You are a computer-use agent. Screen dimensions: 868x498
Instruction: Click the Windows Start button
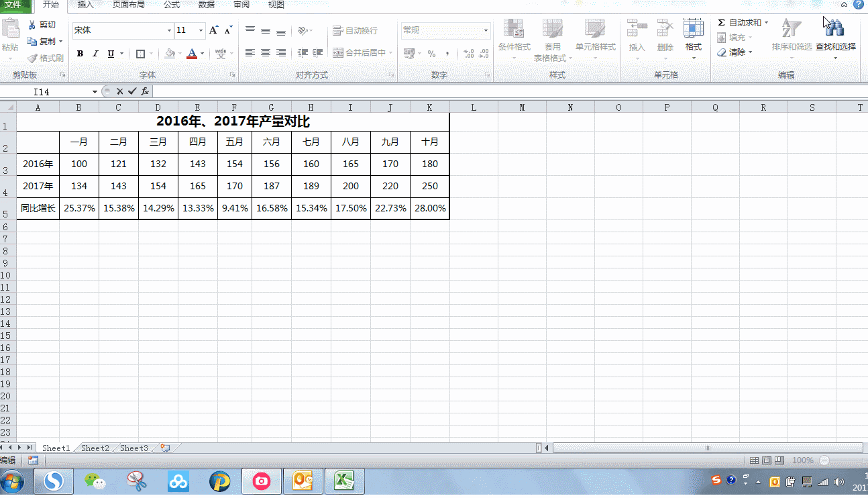(12, 482)
